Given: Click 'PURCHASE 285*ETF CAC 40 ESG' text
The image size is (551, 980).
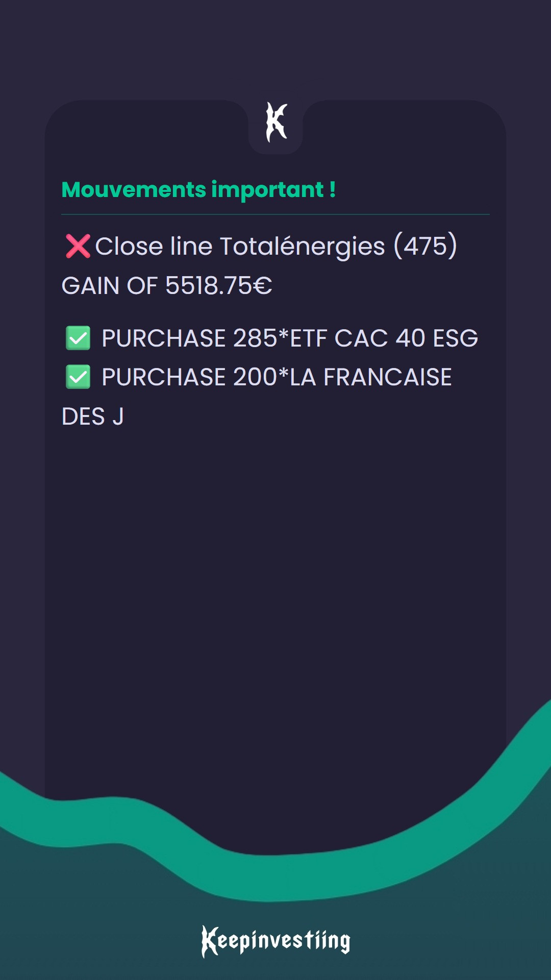Looking at the screenshot, I should coord(290,338).
